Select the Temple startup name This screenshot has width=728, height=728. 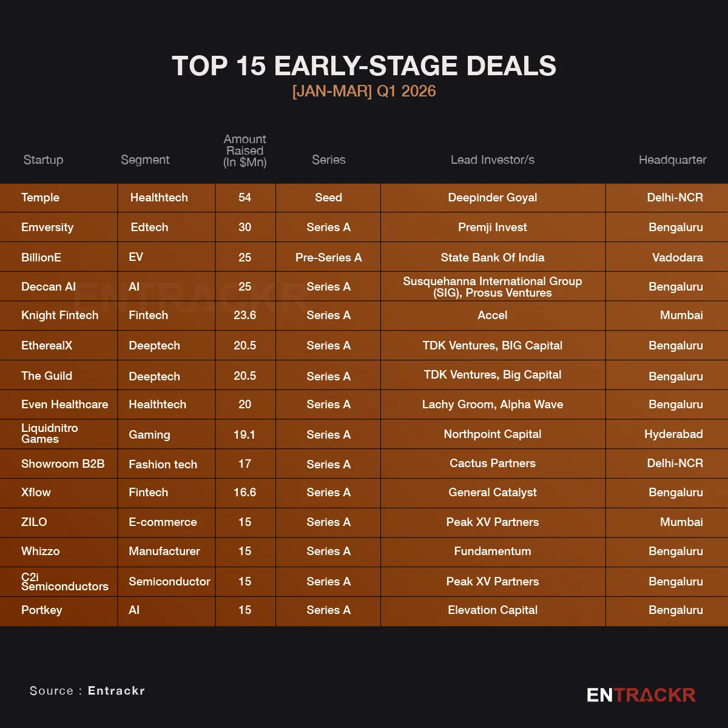click(x=40, y=197)
